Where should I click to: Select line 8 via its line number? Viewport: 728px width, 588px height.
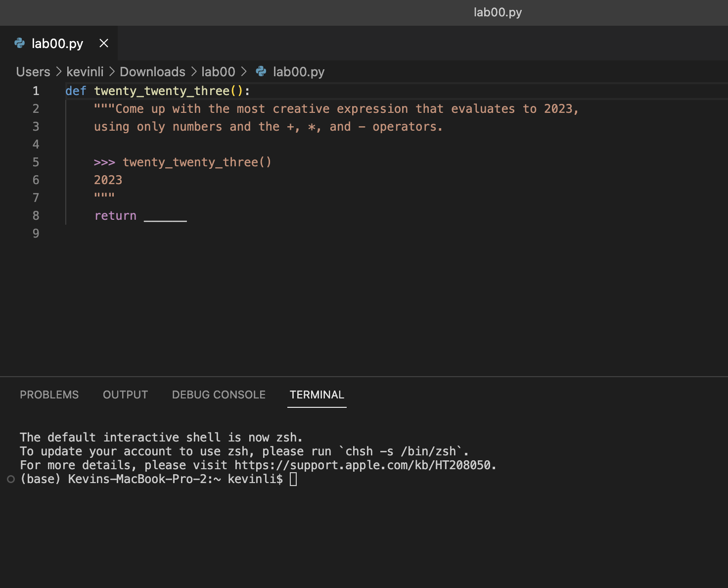(x=36, y=216)
